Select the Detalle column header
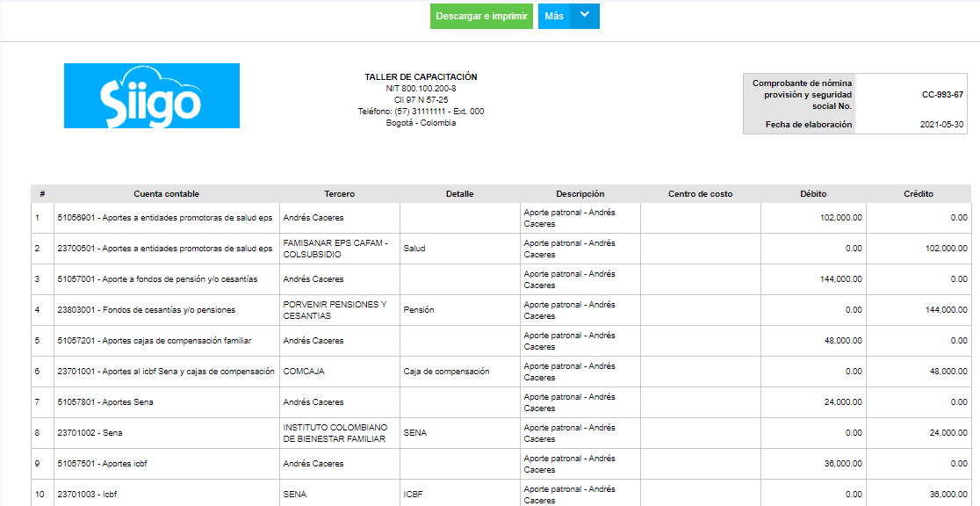This screenshot has width=980, height=506. click(459, 194)
